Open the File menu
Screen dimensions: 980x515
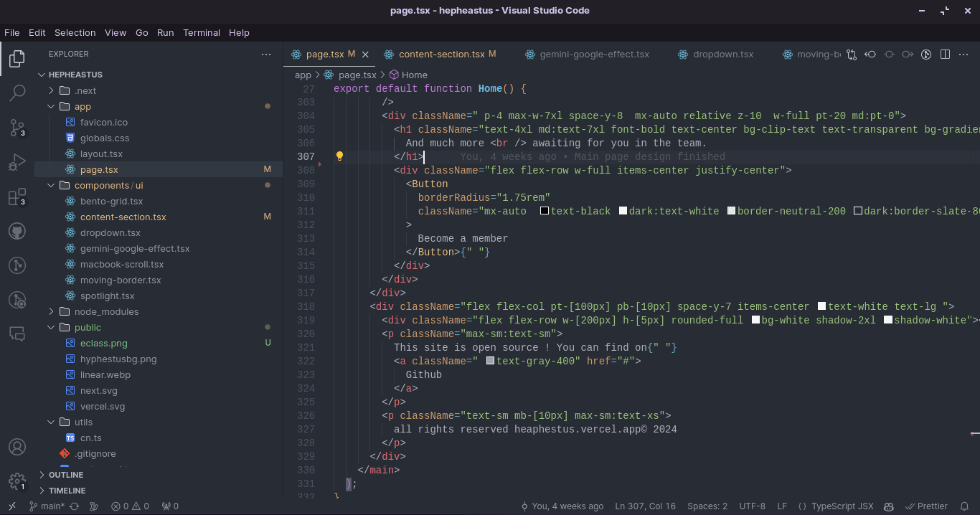11,32
